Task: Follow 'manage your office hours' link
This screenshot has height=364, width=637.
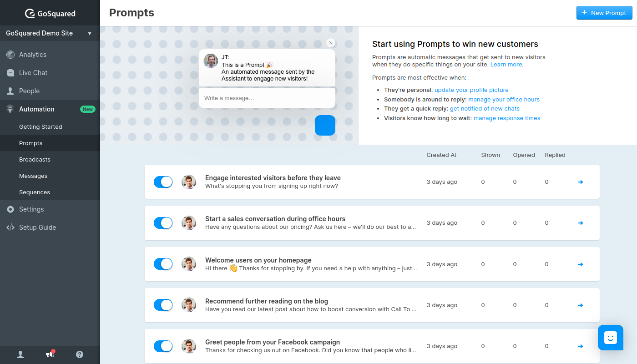Action: 504,100
